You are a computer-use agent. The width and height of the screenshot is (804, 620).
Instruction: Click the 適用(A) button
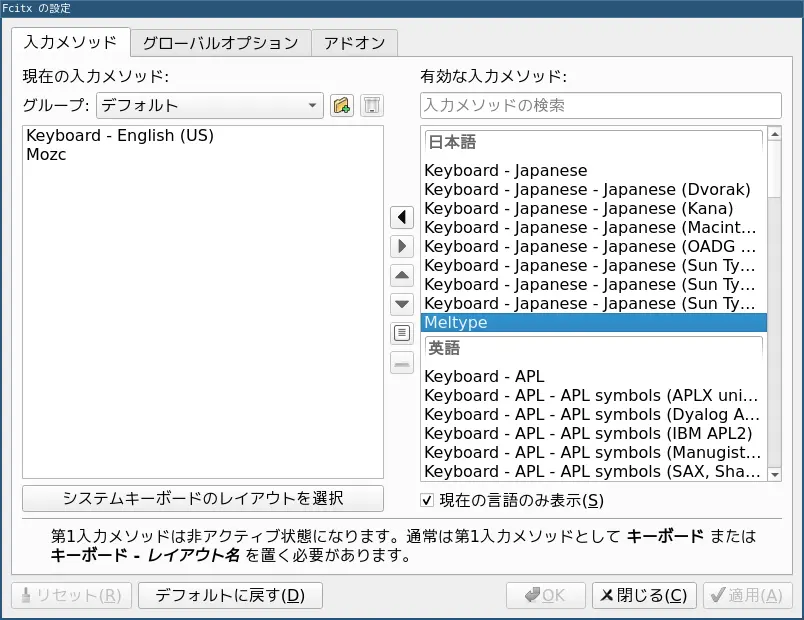point(748,595)
